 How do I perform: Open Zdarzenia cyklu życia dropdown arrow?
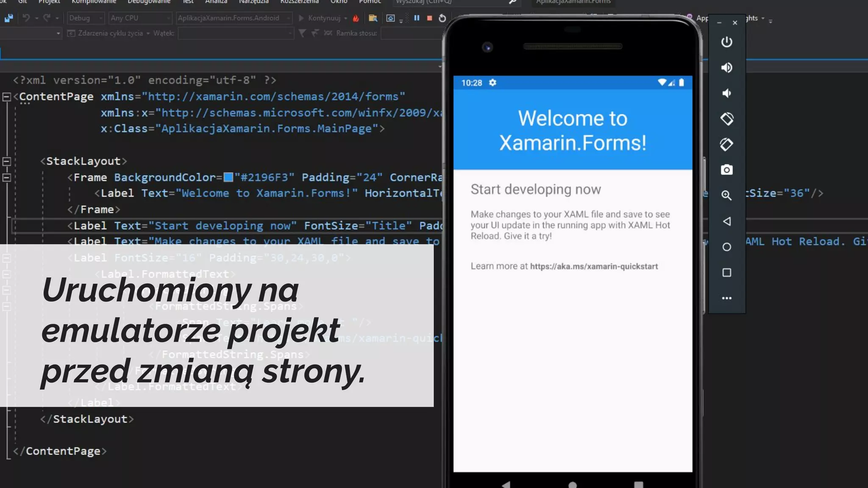[148, 33]
